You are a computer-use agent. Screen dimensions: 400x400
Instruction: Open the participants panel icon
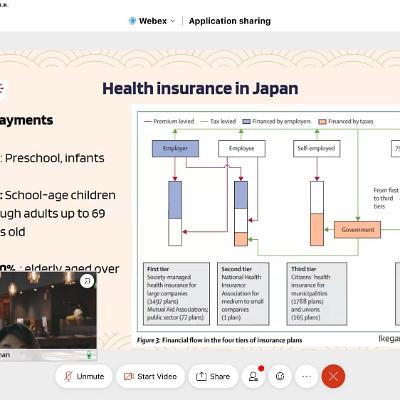[254, 376]
